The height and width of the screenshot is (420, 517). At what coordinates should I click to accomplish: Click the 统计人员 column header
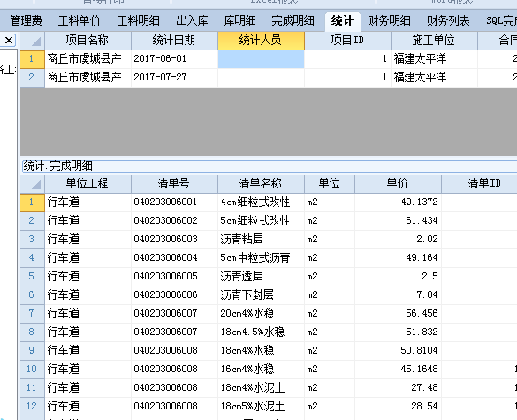coord(261,41)
